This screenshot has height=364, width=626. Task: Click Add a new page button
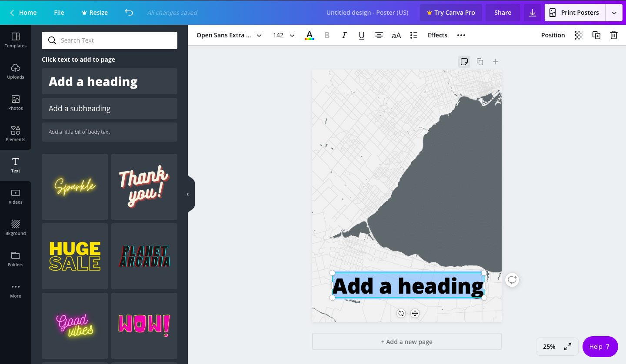[x=407, y=341]
